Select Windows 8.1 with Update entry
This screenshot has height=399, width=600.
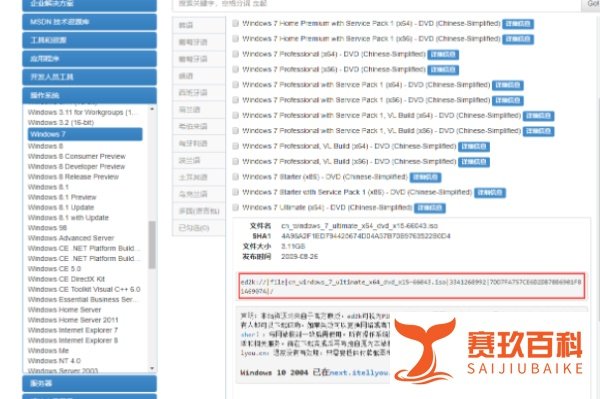[68, 217]
